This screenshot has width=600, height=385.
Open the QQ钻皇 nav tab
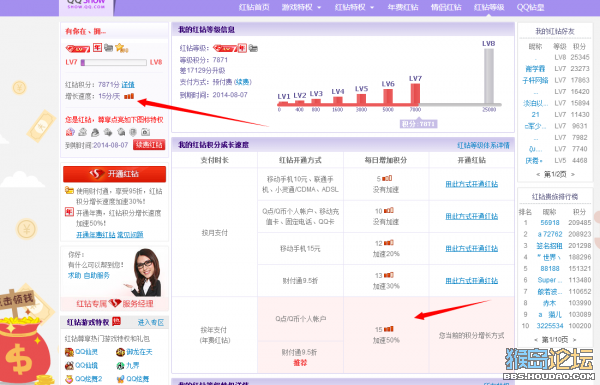530,7
